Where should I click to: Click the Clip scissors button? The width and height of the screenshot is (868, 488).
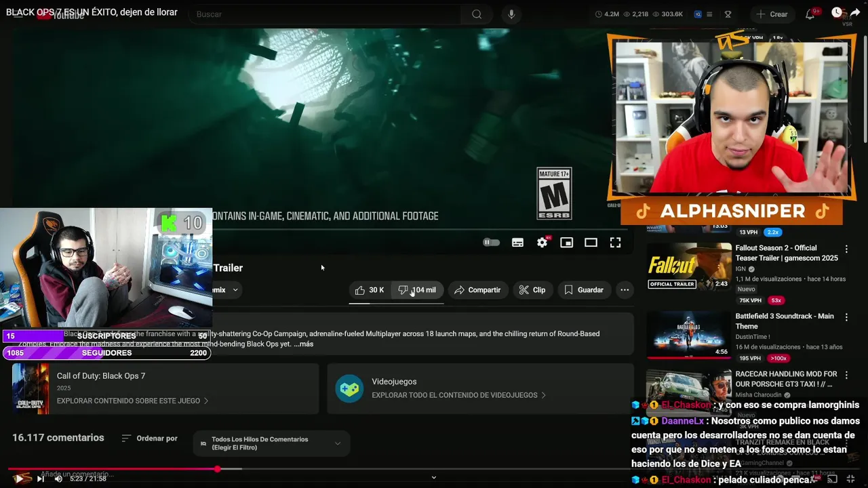pyautogui.click(x=532, y=290)
